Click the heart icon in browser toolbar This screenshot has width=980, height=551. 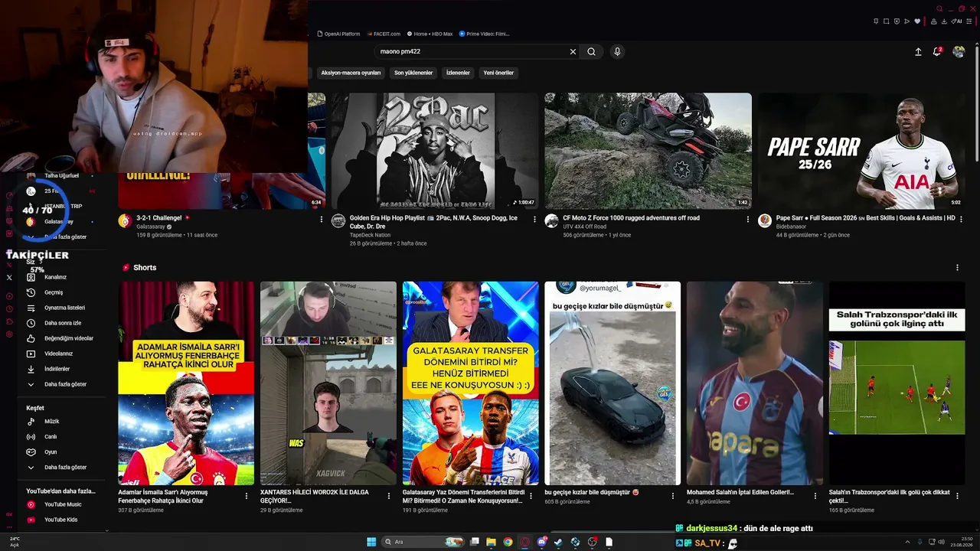click(x=917, y=21)
